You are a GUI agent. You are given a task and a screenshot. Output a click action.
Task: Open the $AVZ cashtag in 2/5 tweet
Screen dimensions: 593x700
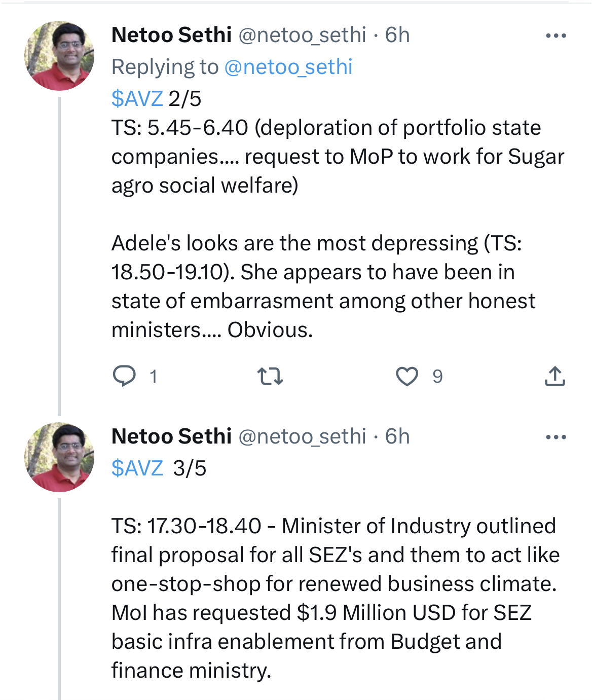(x=137, y=98)
